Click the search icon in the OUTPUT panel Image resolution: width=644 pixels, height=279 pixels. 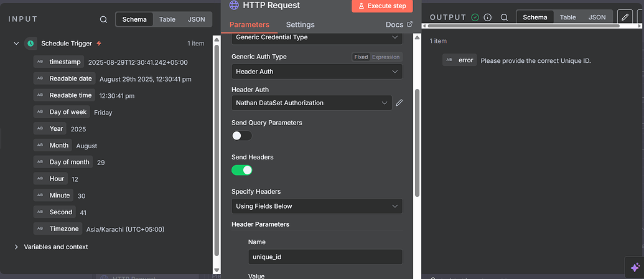coord(504,17)
